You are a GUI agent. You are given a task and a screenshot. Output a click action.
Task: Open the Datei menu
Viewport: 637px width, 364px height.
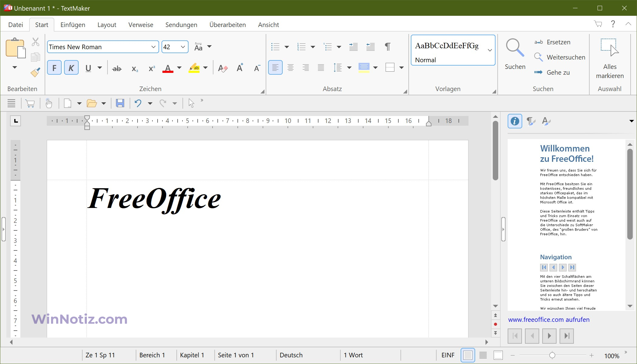[15, 25]
